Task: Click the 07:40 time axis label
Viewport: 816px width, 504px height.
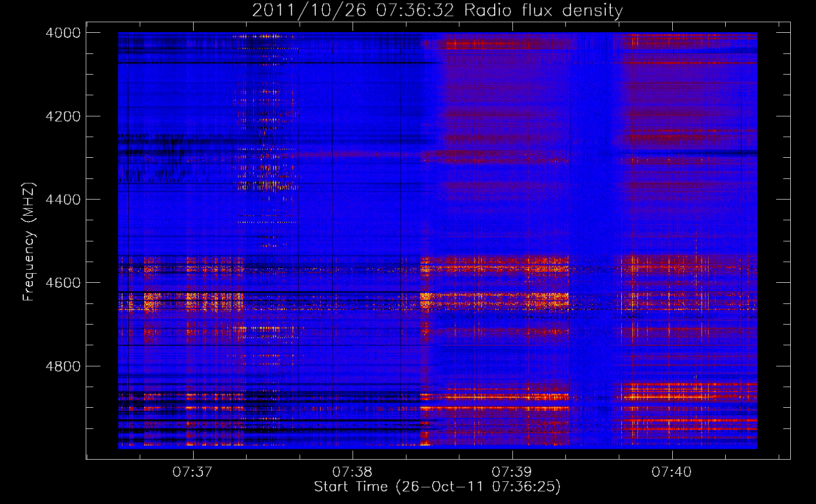Action: [x=672, y=472]
